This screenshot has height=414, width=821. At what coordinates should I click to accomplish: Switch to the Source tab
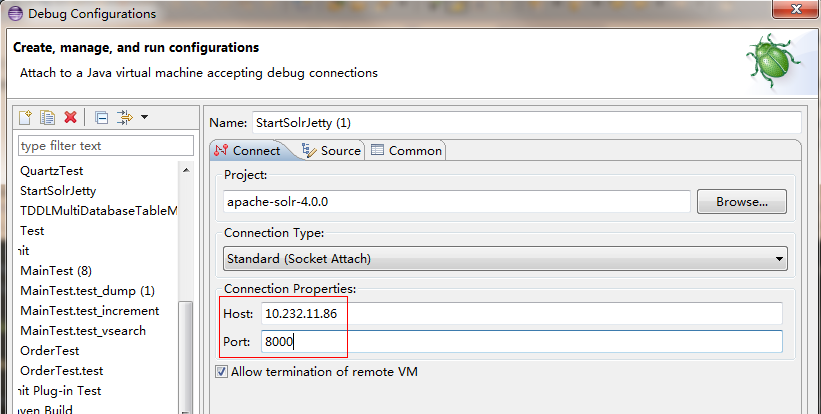[x=332, y=151]
